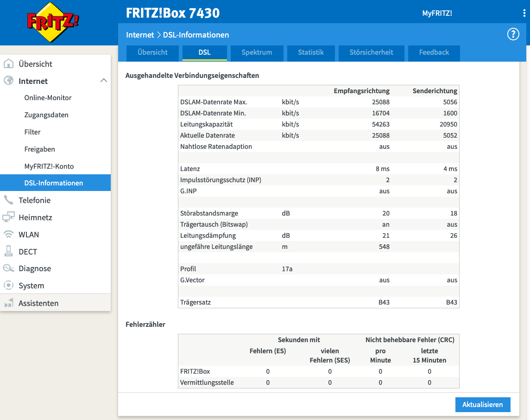
Task: Click the FRITZ!Box row in Fehlerzähler table
Action: point(319,371)
